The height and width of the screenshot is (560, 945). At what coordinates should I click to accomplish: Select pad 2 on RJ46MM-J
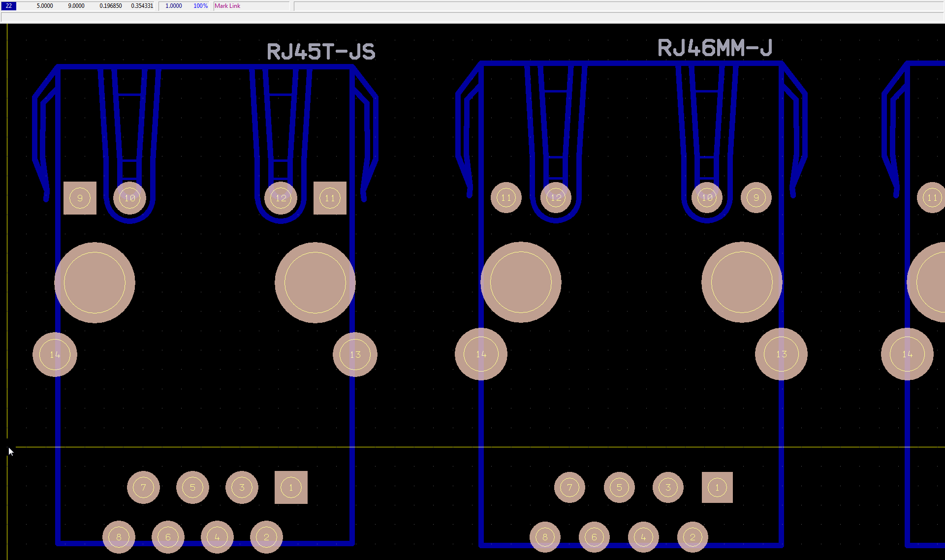[693, 537]
